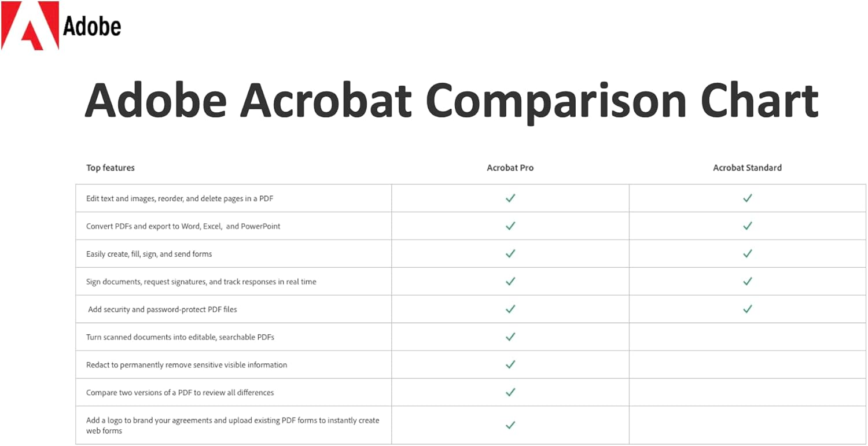868x446 pixels.
Task: Click Acrobat Pro checkmark for Convert PDFs row
Action: click(510, 226)
